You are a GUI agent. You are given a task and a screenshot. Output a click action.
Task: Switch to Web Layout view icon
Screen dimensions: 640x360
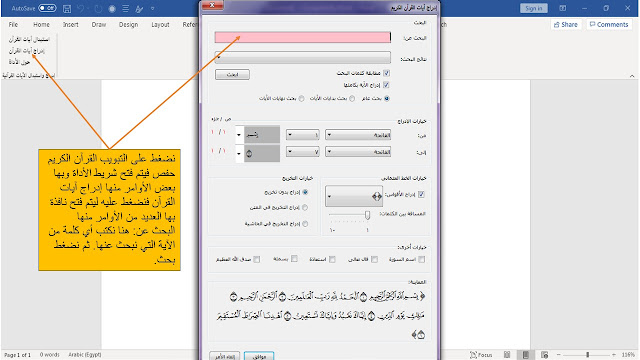[x=544, y=355]
